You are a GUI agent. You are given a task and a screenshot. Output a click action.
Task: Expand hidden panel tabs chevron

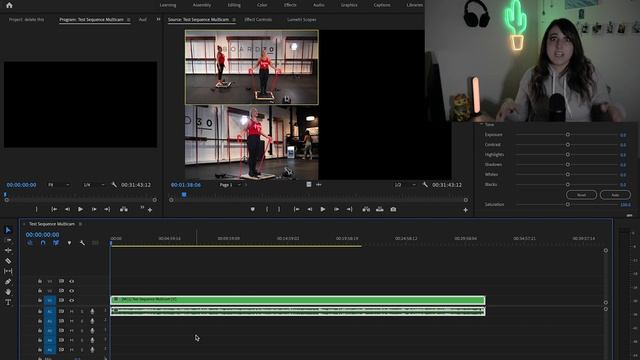tap(158, 19)
